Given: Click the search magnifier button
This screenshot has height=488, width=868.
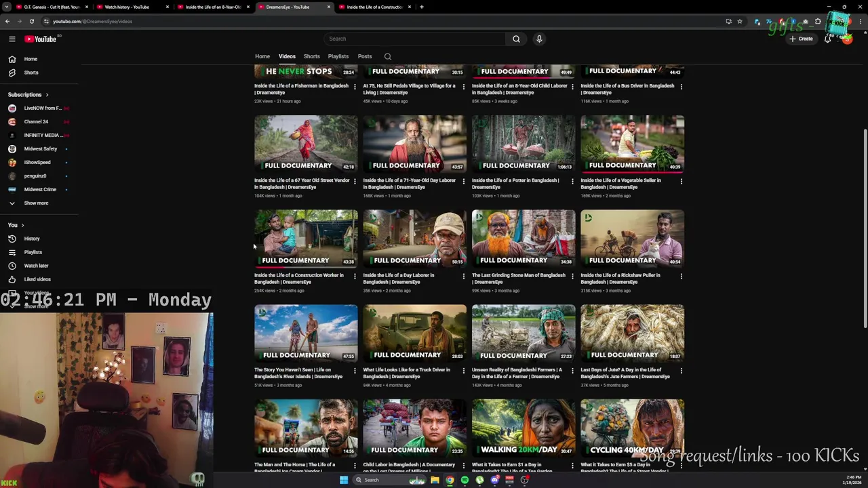Looking at the screenshot, I should click(516, 39).
